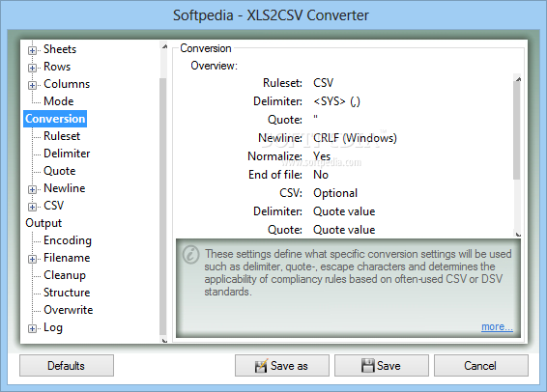Open the Structure settings
Screen dimensions: 547x392
(67, 293)
